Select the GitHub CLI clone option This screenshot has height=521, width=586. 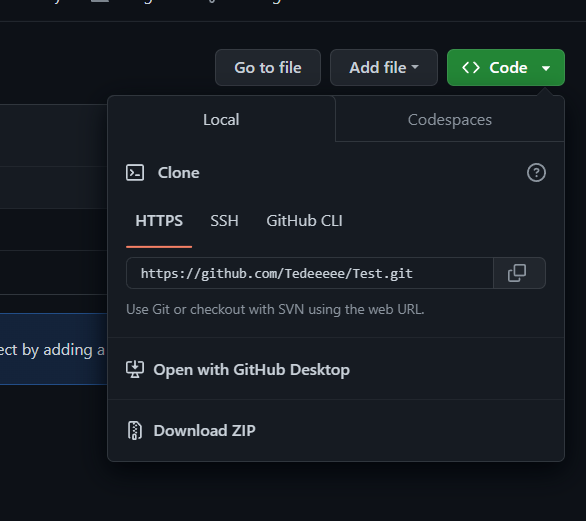tap(304, 221)
